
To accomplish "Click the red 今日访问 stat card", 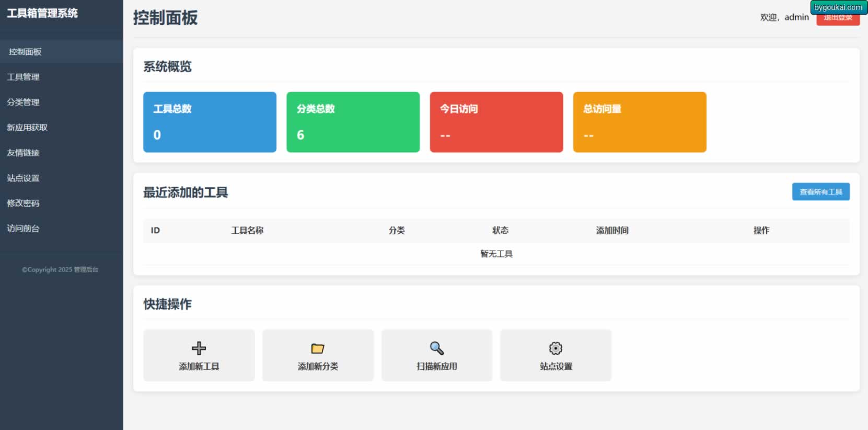I will [x=496, y=122].
